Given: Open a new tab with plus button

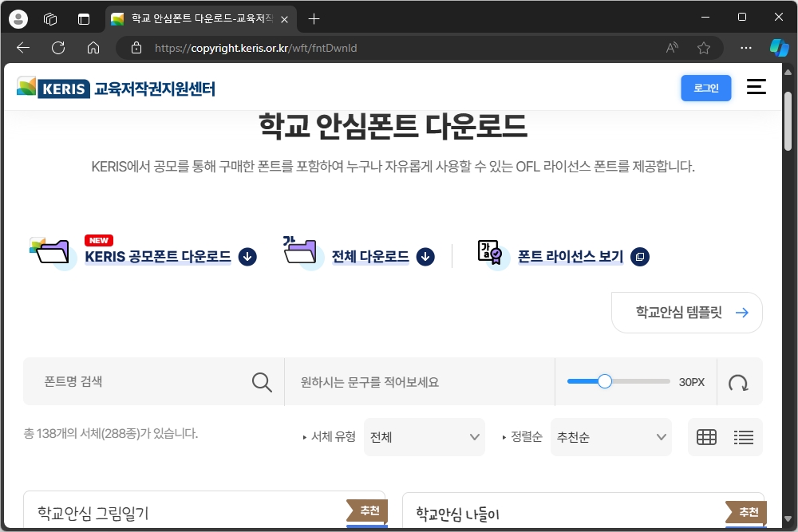Looking at the screenshot, I should click(x=314, y=19).
